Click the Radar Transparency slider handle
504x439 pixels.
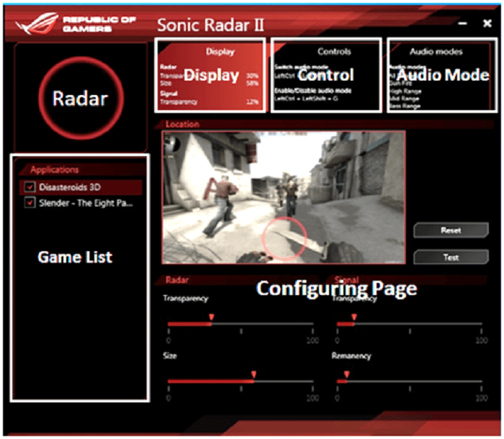pyautogui.click(x=211, y=317)
